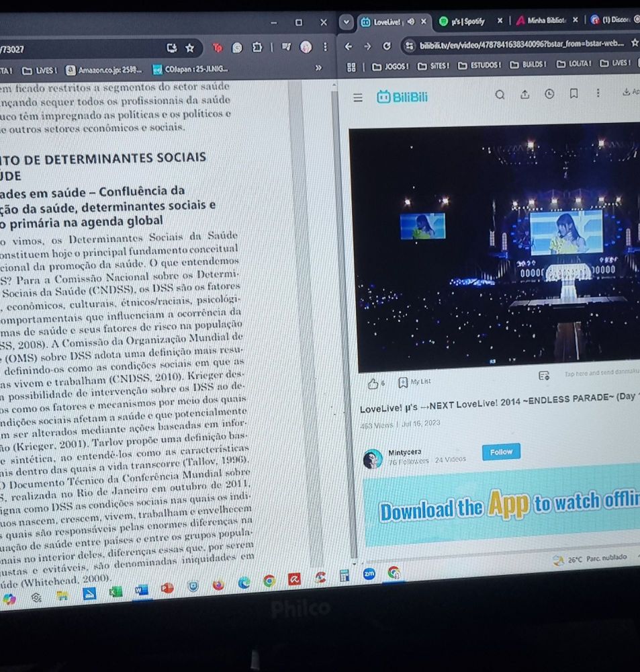Click the danmaku input field

[x=602, y=373]
